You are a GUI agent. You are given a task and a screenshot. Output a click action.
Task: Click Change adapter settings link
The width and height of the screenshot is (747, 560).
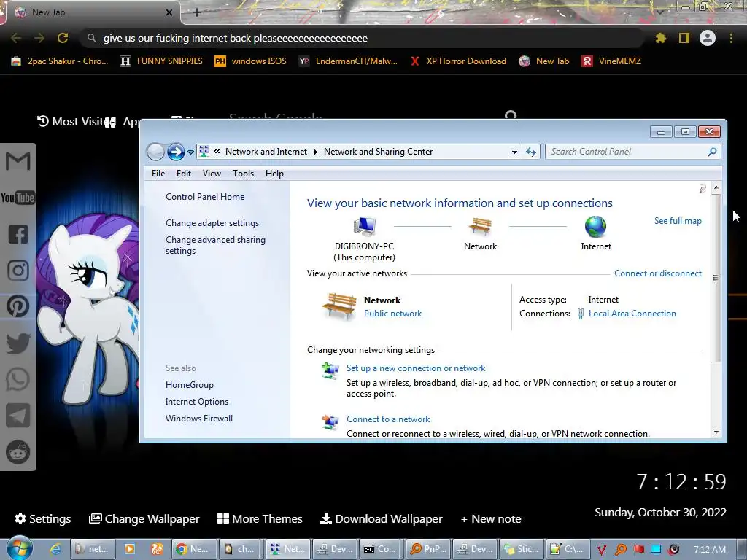click(212, 223)
